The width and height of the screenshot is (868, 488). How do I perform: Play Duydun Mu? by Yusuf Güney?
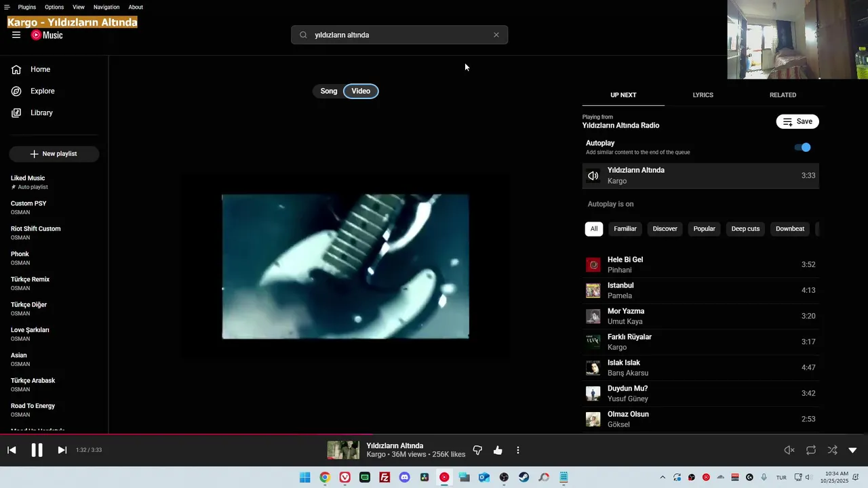701,393
